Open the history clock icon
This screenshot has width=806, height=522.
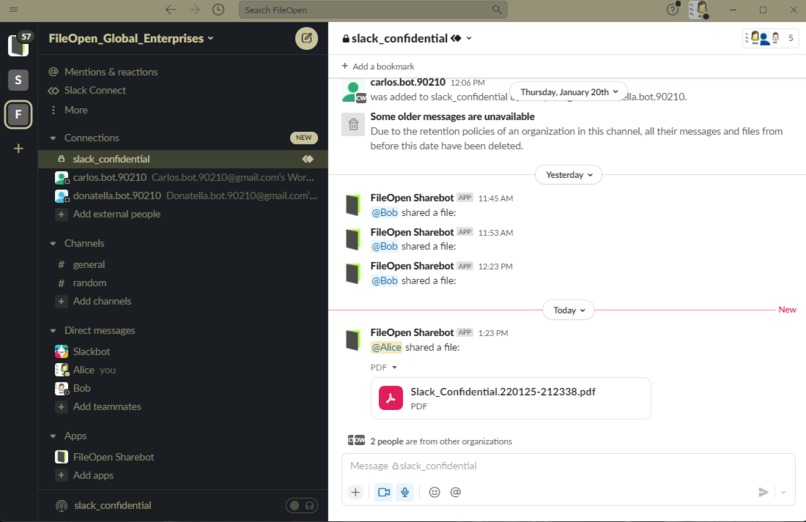pyautogui.click(x=218, y=10)
